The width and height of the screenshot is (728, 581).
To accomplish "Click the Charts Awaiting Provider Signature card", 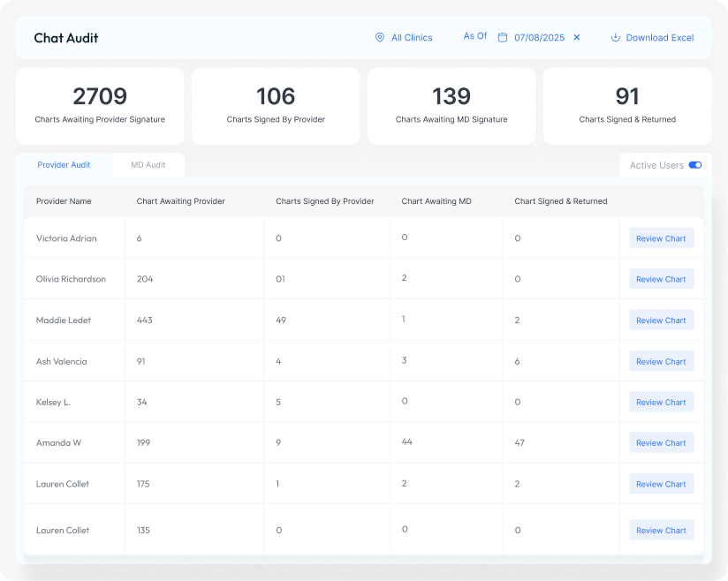I will coord(100,106).
